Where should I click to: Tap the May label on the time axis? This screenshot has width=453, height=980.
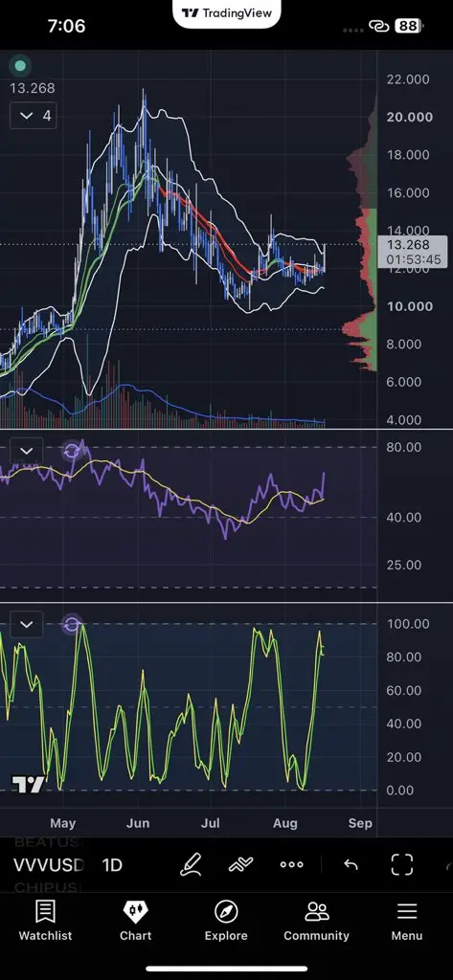[x=62, y=823]
